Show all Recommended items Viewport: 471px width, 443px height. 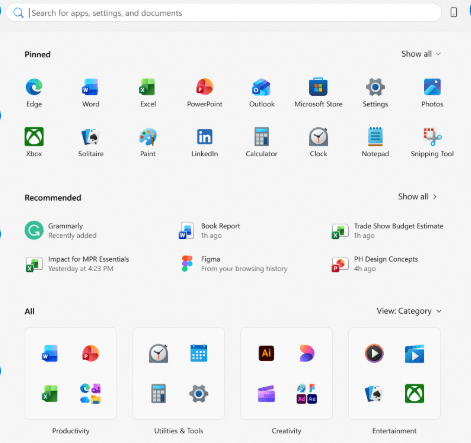(x=417, y=197)
